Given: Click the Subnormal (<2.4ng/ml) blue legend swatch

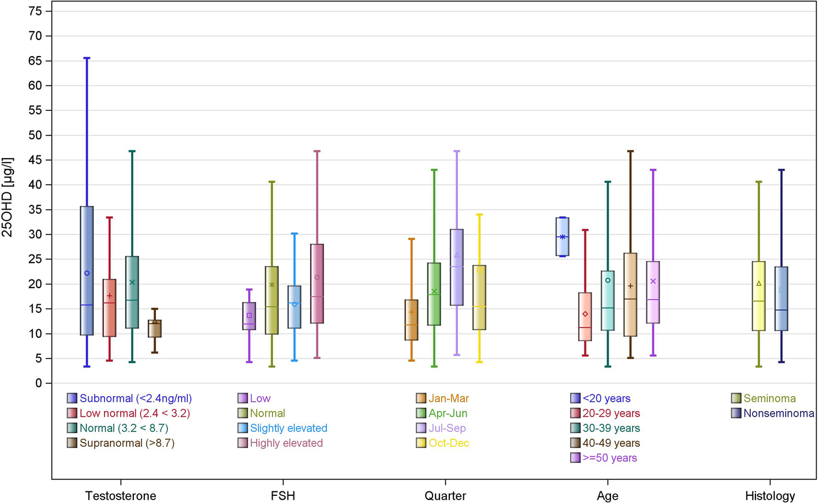Looking at the screenshot, I should tap(72, 398).
